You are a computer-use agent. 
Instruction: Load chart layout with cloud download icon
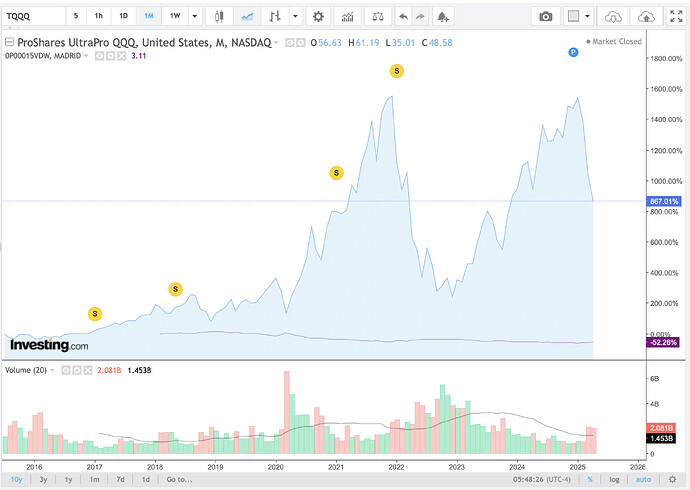(x=613, y=17)
